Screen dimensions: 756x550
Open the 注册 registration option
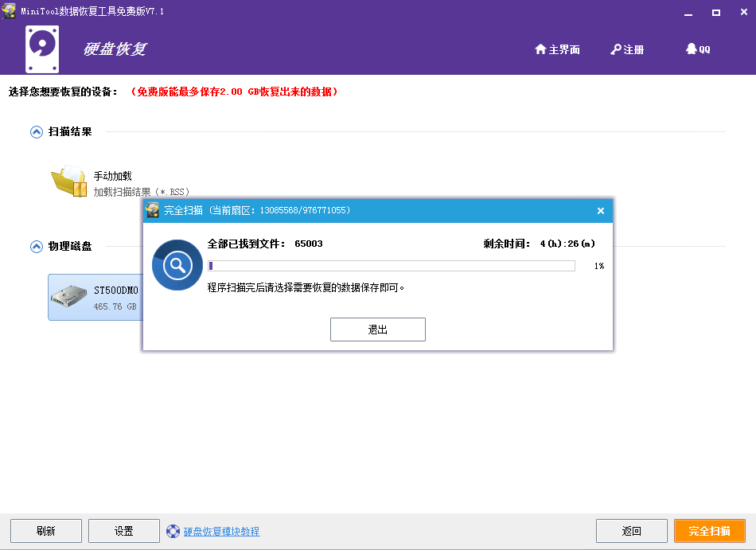[627, 49]
